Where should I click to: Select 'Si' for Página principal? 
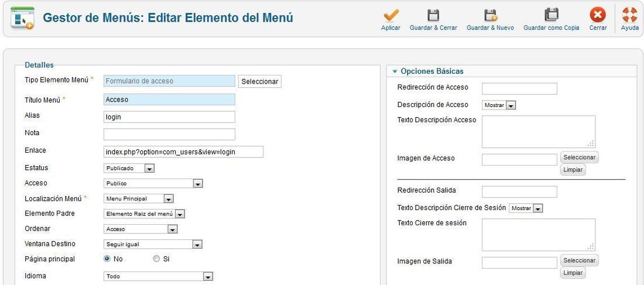pos(156,259)
